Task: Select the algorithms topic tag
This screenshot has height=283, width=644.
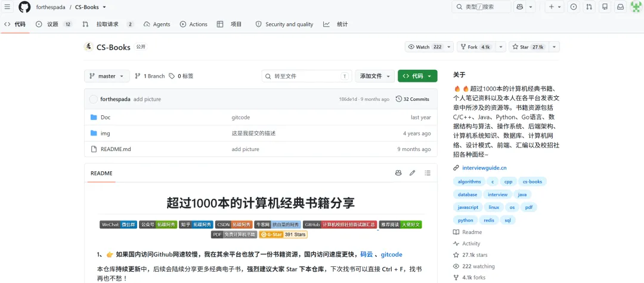Action: click(469, 182)
